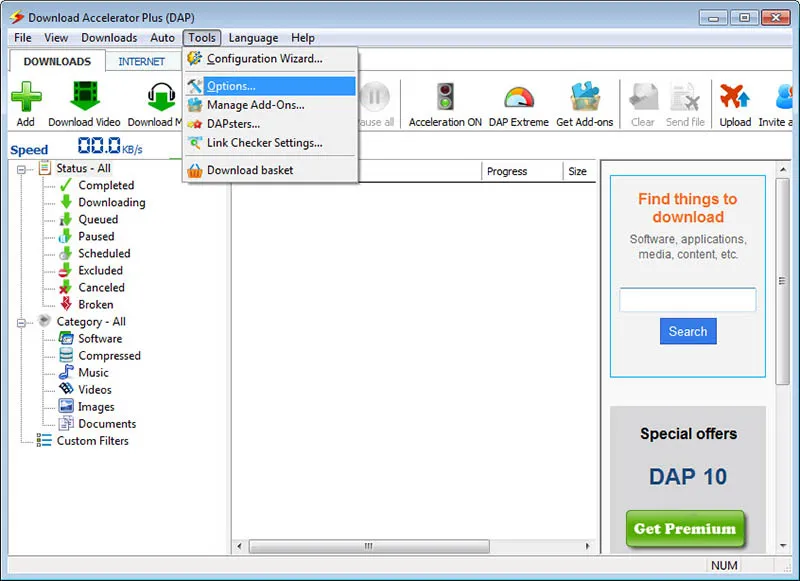The width and height of the screenshot is (800, 581).
Task: Click the Search button
Action: point(687,331)
